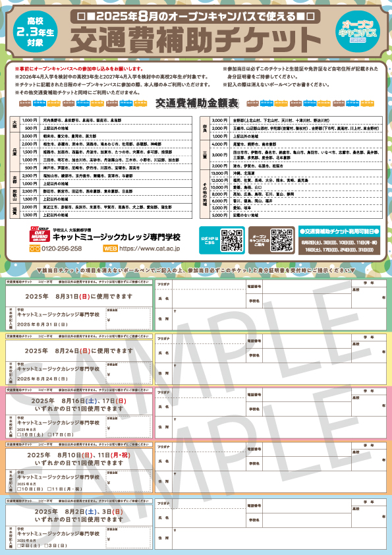Click the 氏名 field on the 8月24日 ticket
The height and width of the screenshot is (555, 392).
209,353
